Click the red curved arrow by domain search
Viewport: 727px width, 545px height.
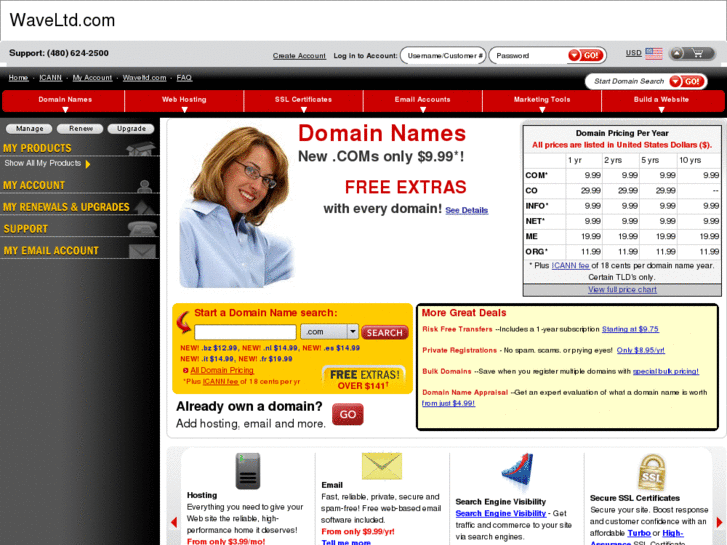[x=184, y=322]
